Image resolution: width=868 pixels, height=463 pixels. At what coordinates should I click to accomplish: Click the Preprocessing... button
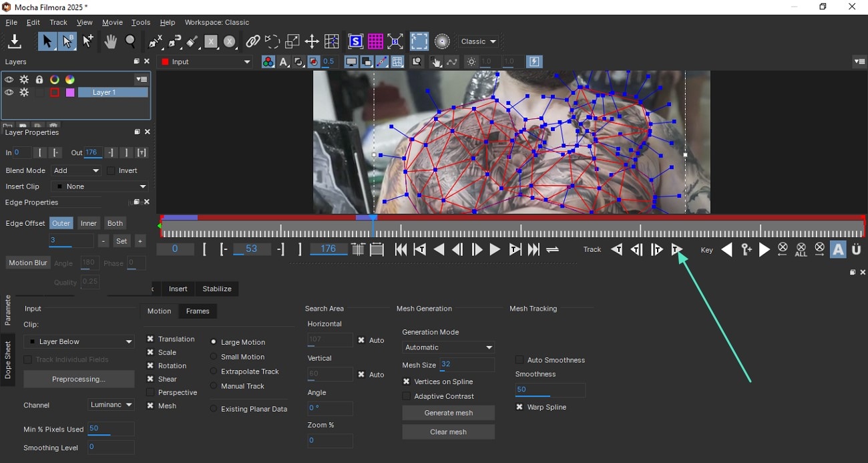[x=79, y=379]
